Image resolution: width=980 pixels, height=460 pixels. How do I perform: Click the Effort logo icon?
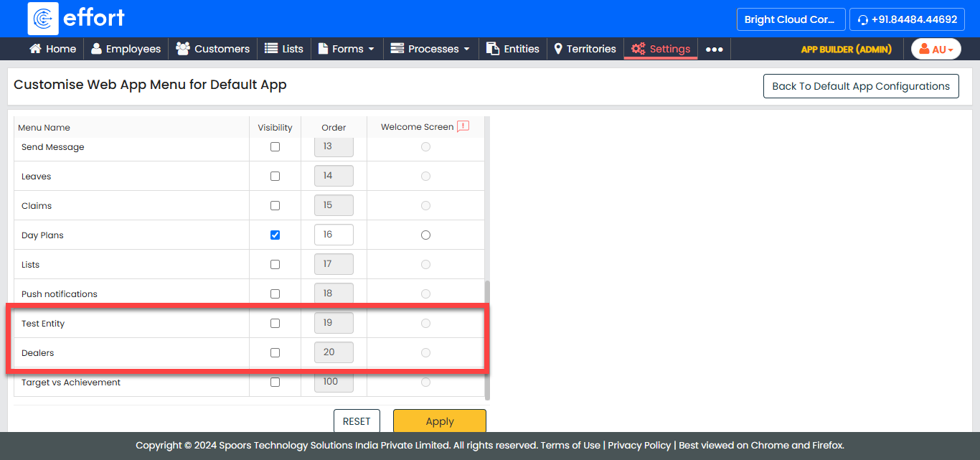43,19
